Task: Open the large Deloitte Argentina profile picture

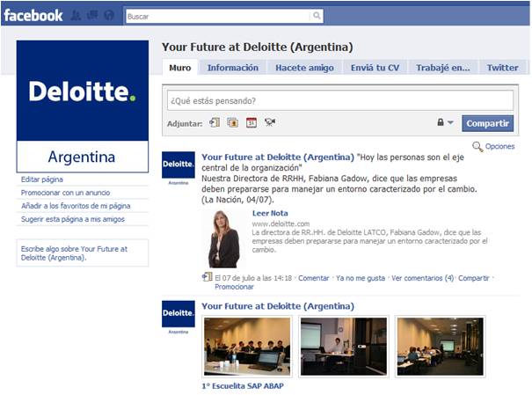Action: click(x=83, y=106)
